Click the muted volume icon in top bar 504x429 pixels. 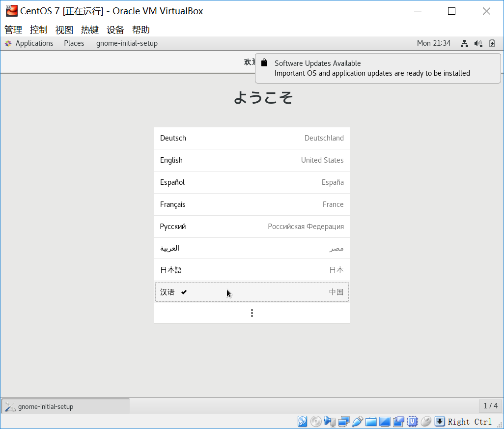(x=478, y=43)
